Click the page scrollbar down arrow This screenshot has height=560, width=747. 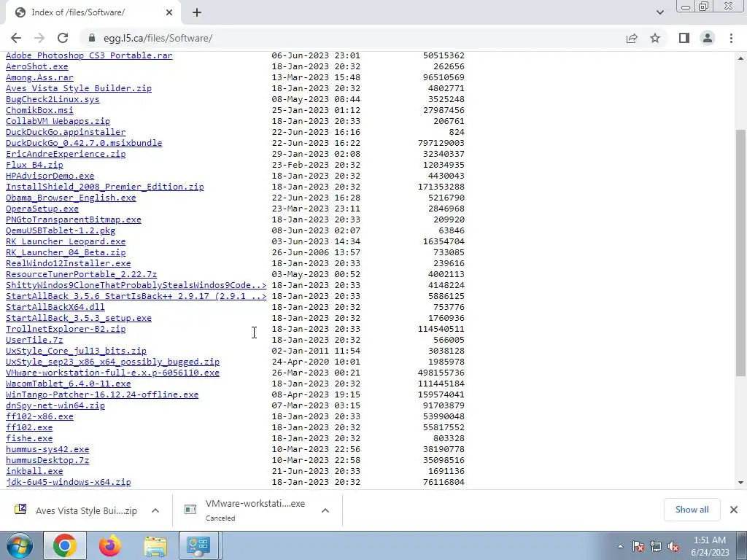[741, 483]
